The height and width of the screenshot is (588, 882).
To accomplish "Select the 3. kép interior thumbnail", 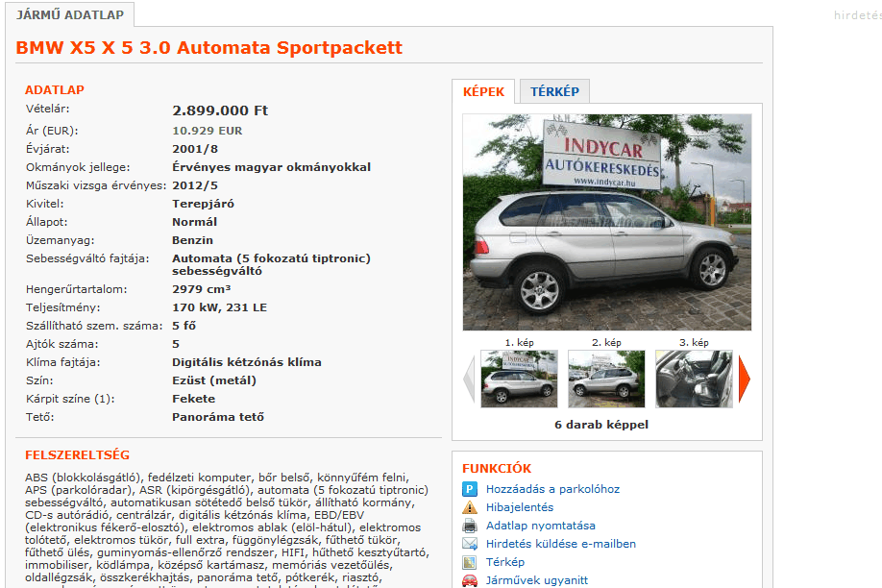I will point(694,379).
